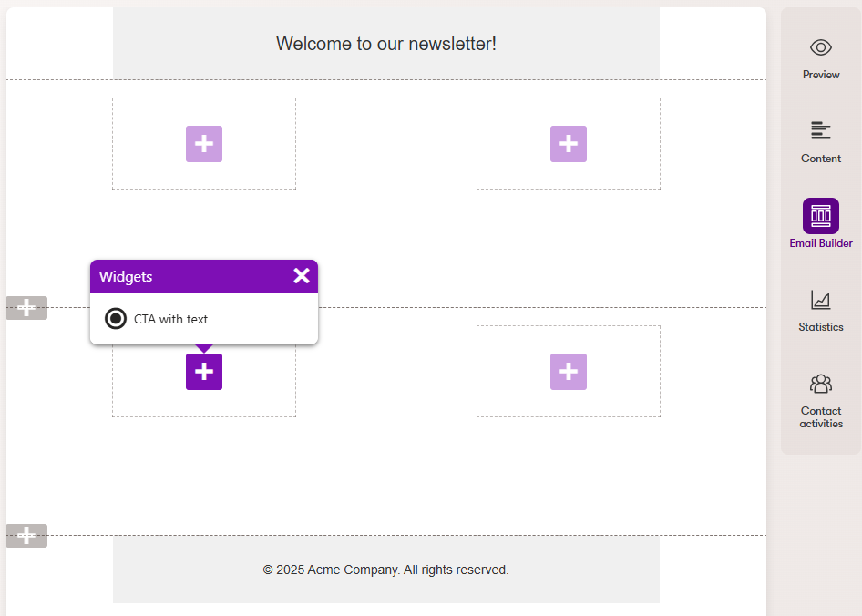The image size is (862, 616).
Task: Click the dark purple active plus button
Action: [204, 372]
